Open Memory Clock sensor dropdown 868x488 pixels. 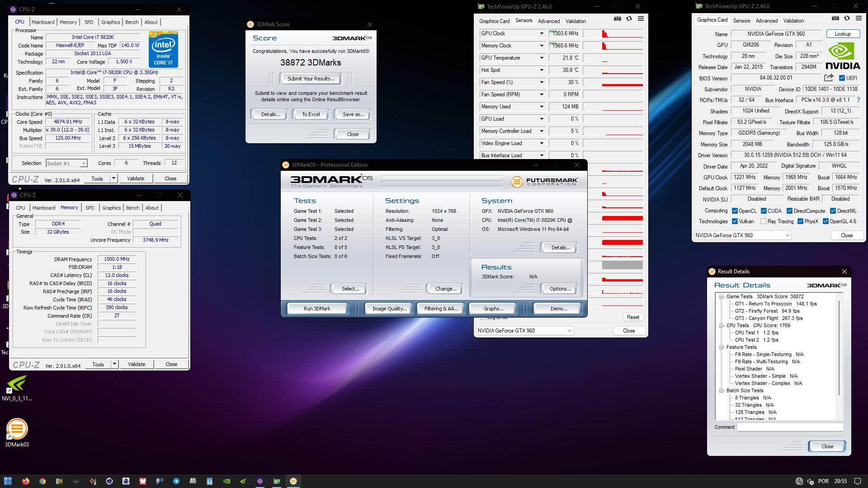[541, 46]
